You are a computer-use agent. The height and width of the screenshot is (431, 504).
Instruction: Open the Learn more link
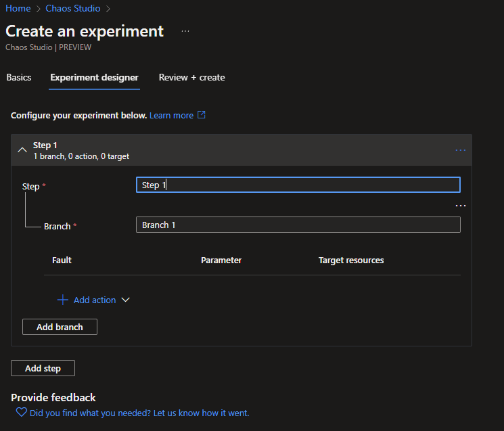[x=171, y=116]
